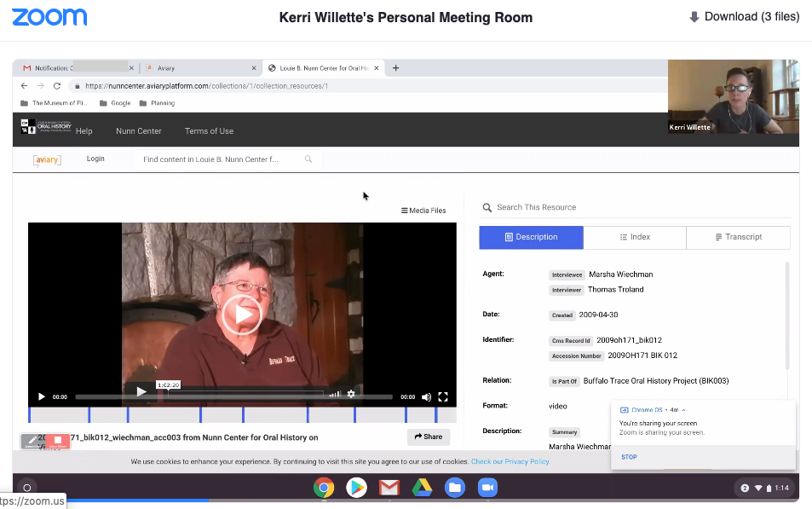
Task: Open the Google bookmark folder
Action: [115, 103]
